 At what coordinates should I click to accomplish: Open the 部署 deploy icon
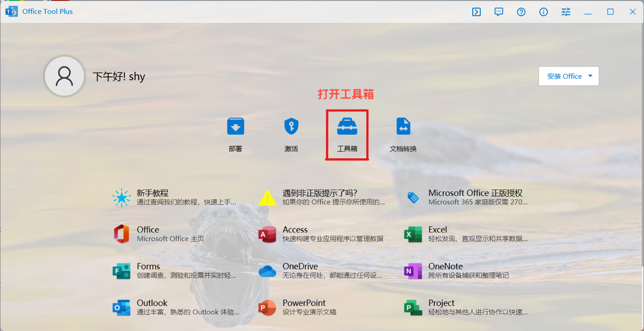click(x=235, y=134)
